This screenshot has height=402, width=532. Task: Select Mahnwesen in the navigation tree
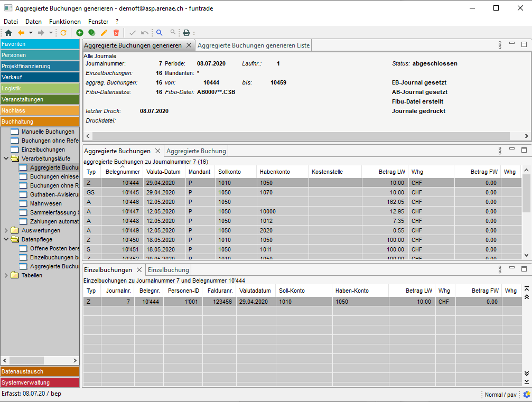click(x=45, y=203)
